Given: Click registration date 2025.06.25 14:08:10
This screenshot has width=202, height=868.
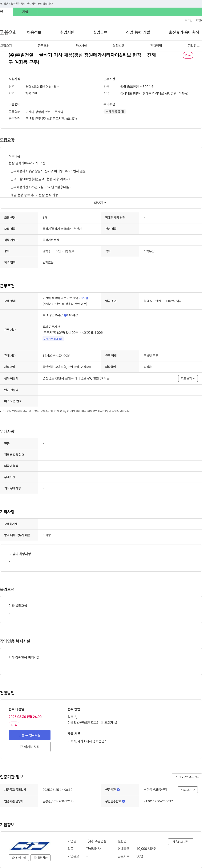Looking at the screenshot, I should 57,790.
